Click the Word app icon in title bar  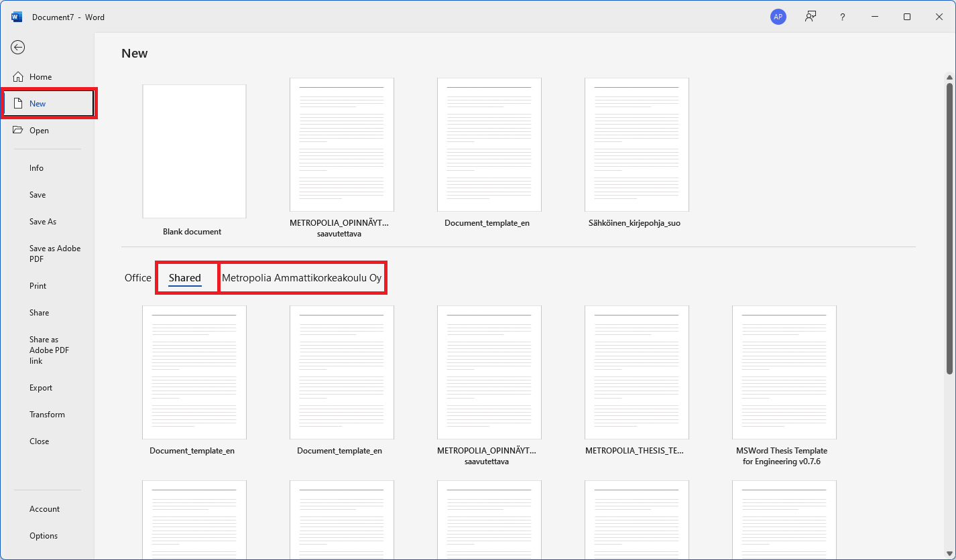point(17,17)
